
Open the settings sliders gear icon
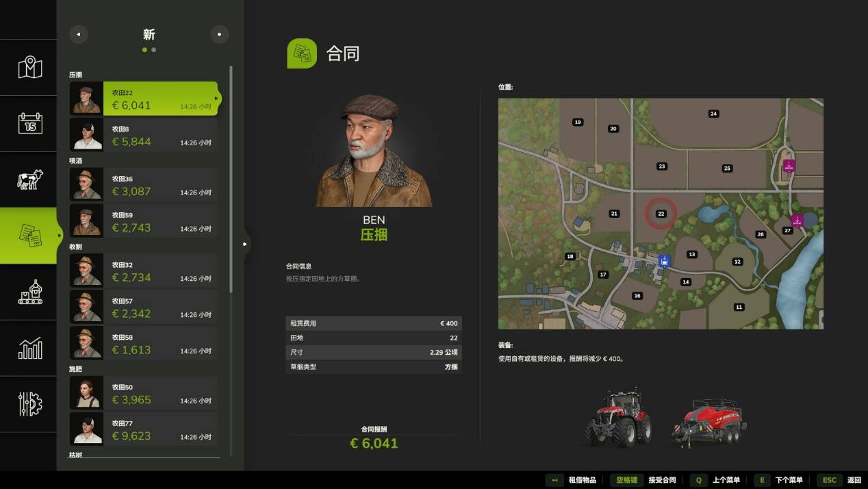(29, 404)
